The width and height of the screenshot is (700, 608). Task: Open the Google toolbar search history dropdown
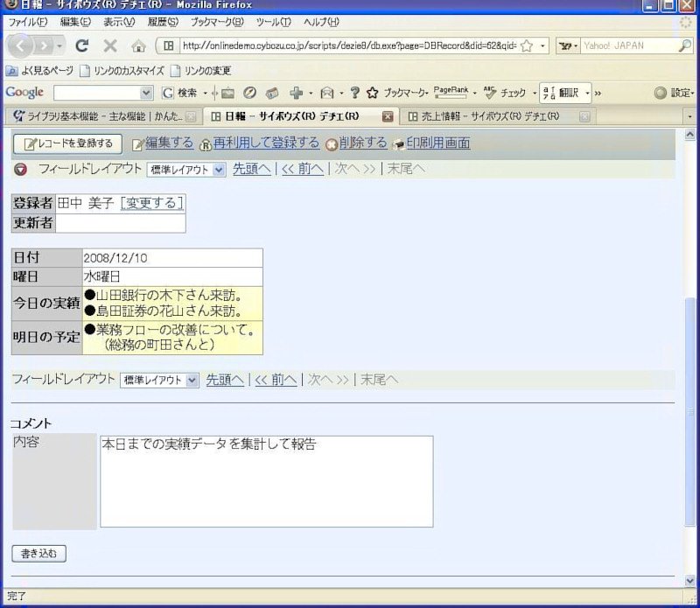click(x=146, y=93)
